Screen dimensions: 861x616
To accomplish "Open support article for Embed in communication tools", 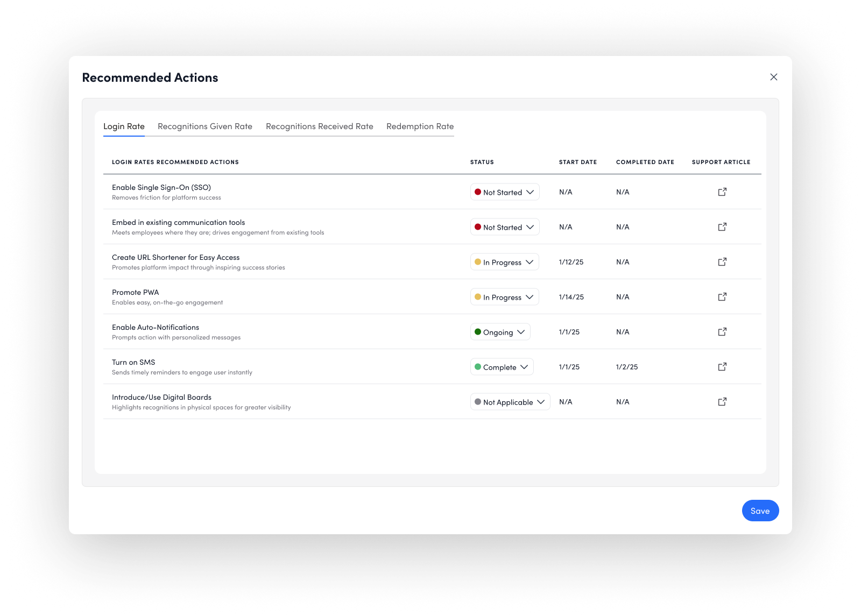I will click(722, 227).
